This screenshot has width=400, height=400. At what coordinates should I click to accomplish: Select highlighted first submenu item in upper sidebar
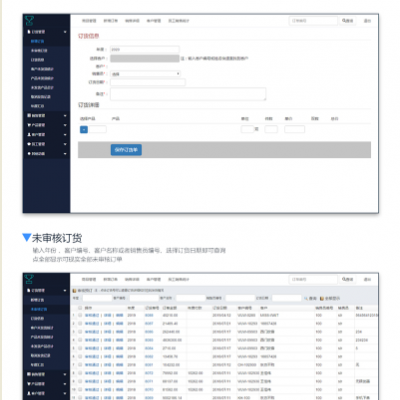click(37, 41)
